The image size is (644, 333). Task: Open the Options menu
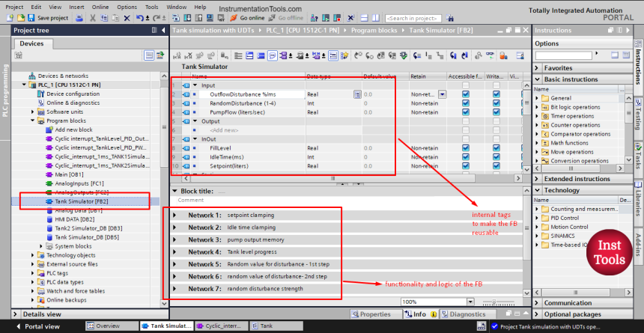click(x=127, y=7)
